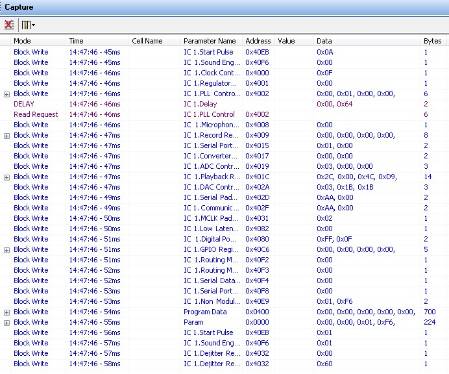Click the Cell Name column header

click(x=147, y=41)
